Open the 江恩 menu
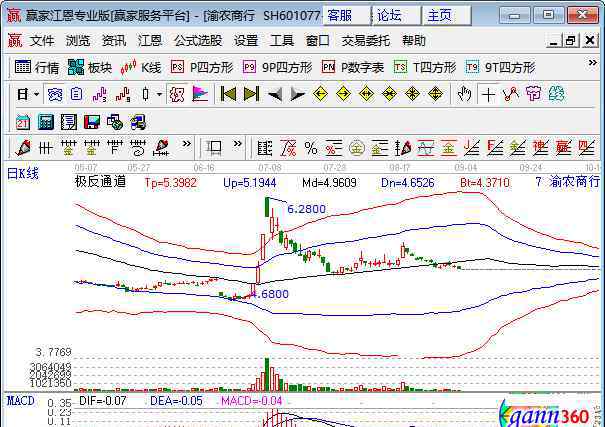The width and height of the screenshot is (605, 427). click(x=150, y=41)
